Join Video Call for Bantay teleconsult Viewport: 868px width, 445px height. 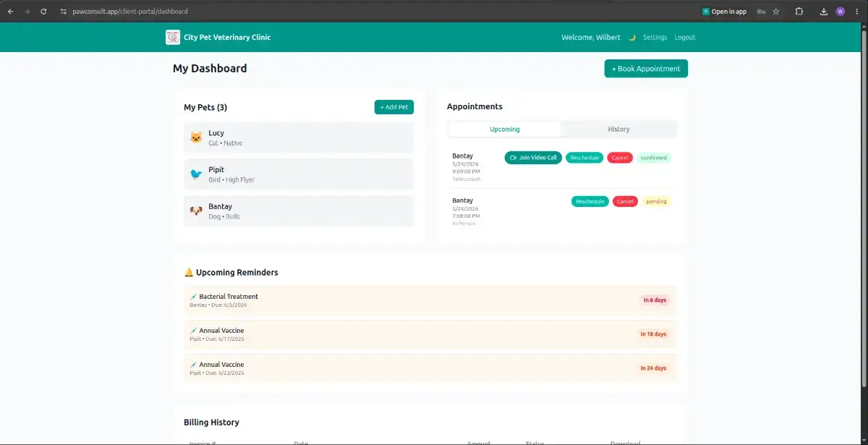coord(533,158)
